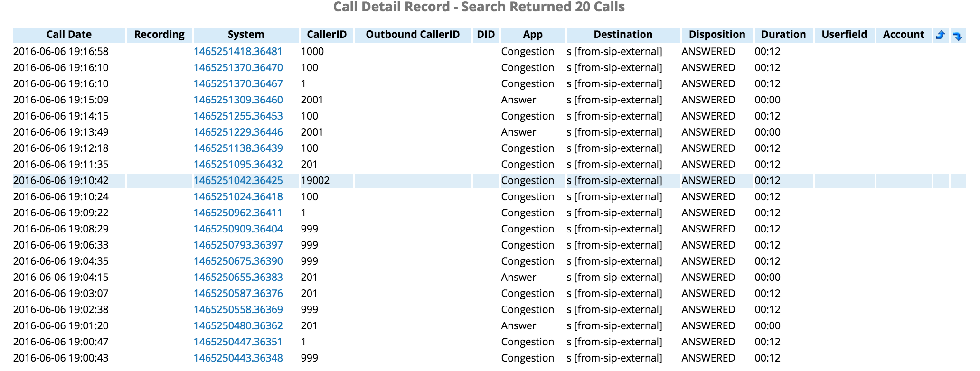Sort by Disposition column header
Image resolution: width=980 pixels, height=371 pixels.
coord(717,35)
